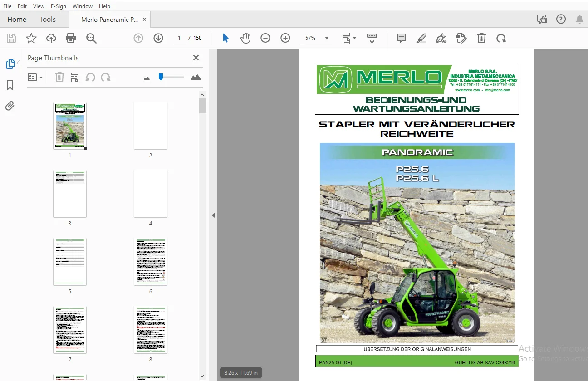Enlarge thumbnails large mountain icon

coord(196,78)
